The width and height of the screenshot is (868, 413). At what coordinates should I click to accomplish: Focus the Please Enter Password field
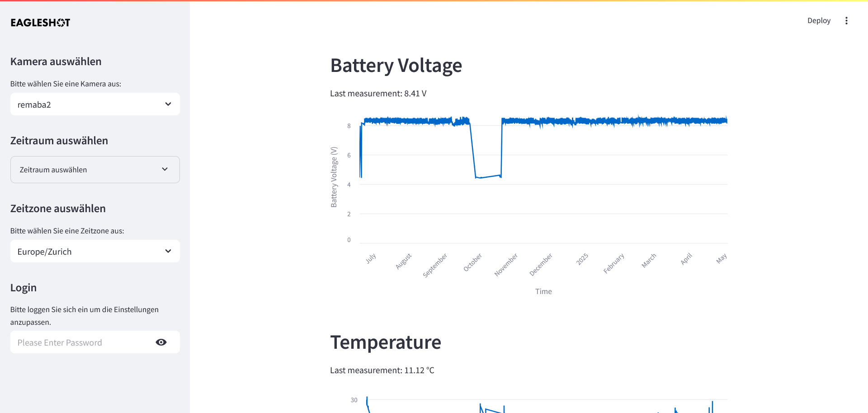pyautogui.click(x=84, y=342)
